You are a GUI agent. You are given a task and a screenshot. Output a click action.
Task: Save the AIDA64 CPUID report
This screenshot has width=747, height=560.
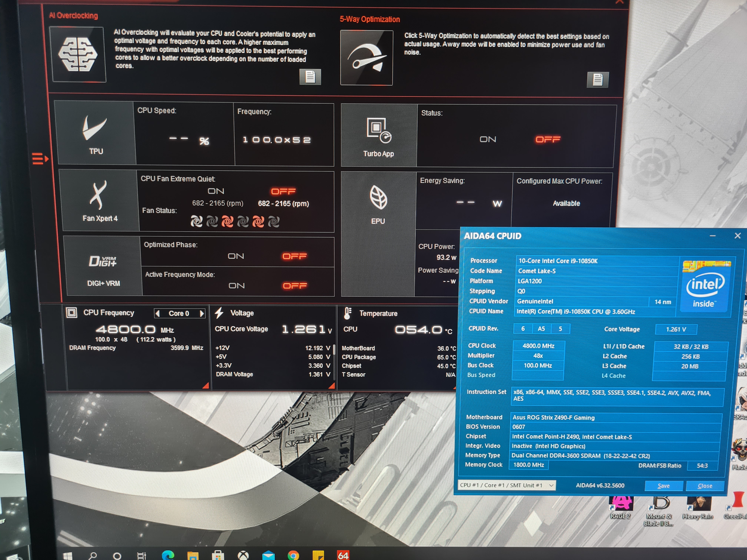coord(664,486)
